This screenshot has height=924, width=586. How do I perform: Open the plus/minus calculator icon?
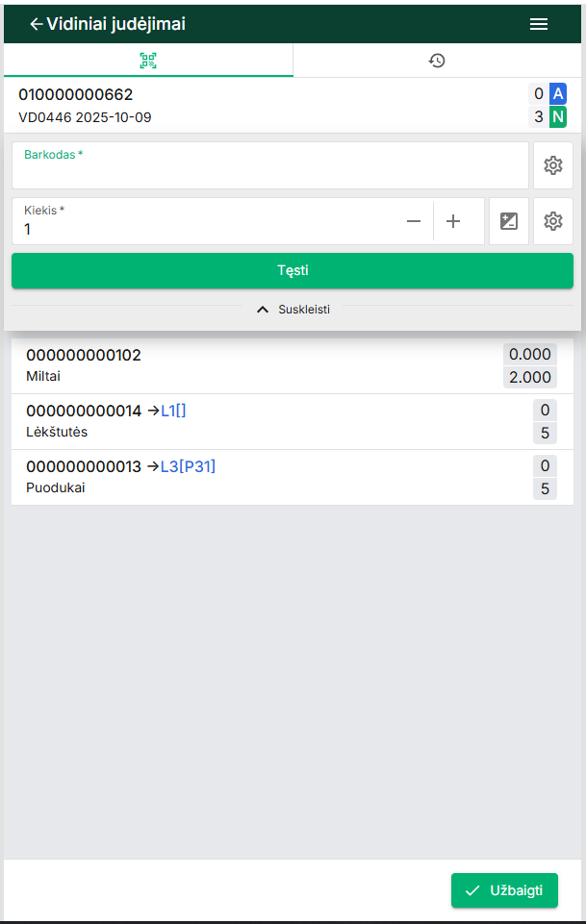point(509,221)
